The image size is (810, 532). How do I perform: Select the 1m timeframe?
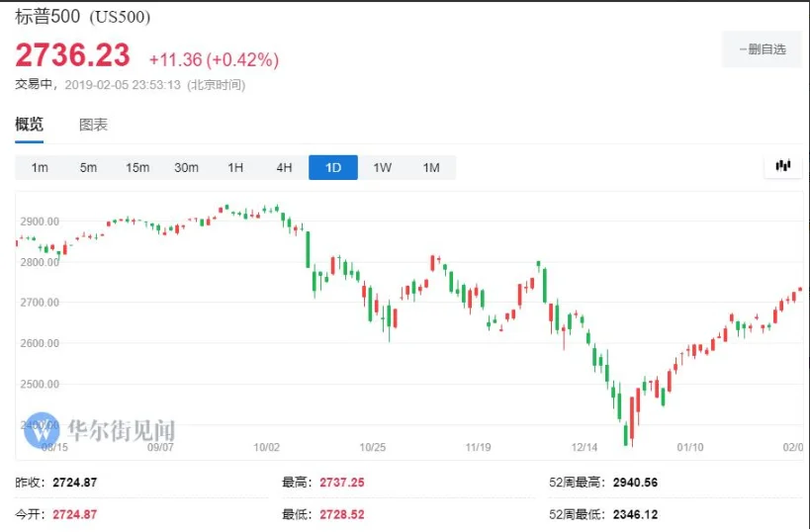(x=40, y=167)
